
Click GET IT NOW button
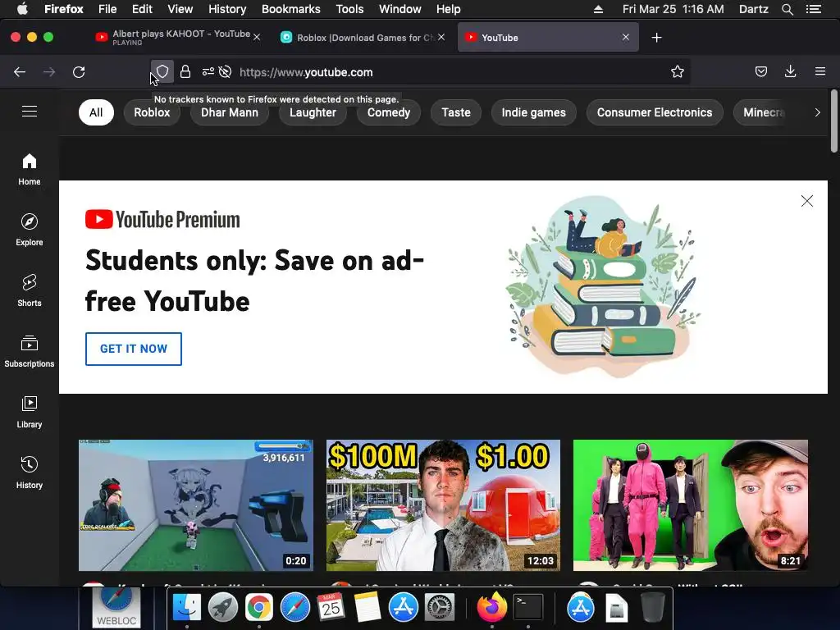click(x=134, y=349)
